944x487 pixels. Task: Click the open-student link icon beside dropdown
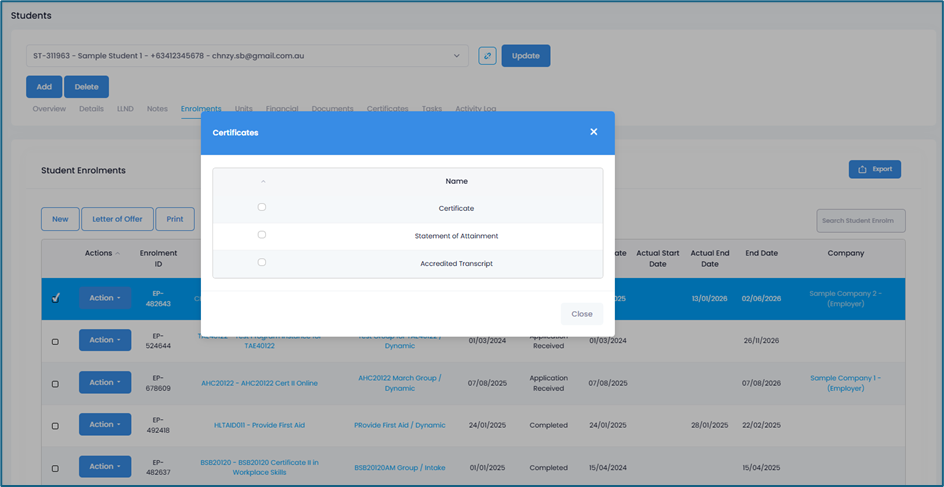[487, 56]
